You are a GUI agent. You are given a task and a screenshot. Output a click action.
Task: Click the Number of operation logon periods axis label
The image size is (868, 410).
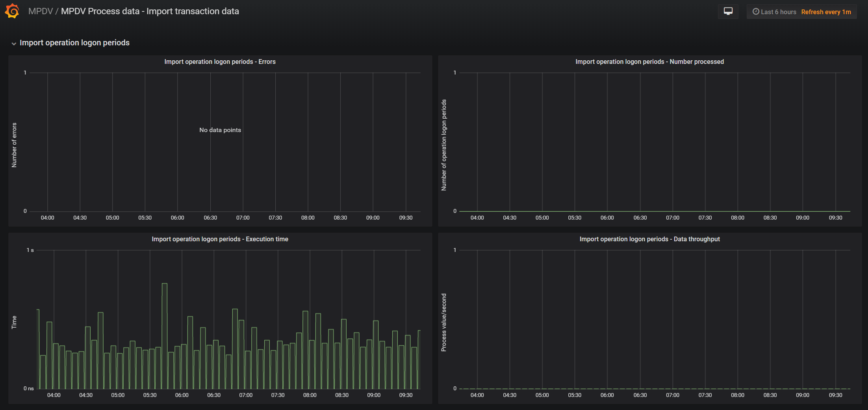(x=444, y=145)
